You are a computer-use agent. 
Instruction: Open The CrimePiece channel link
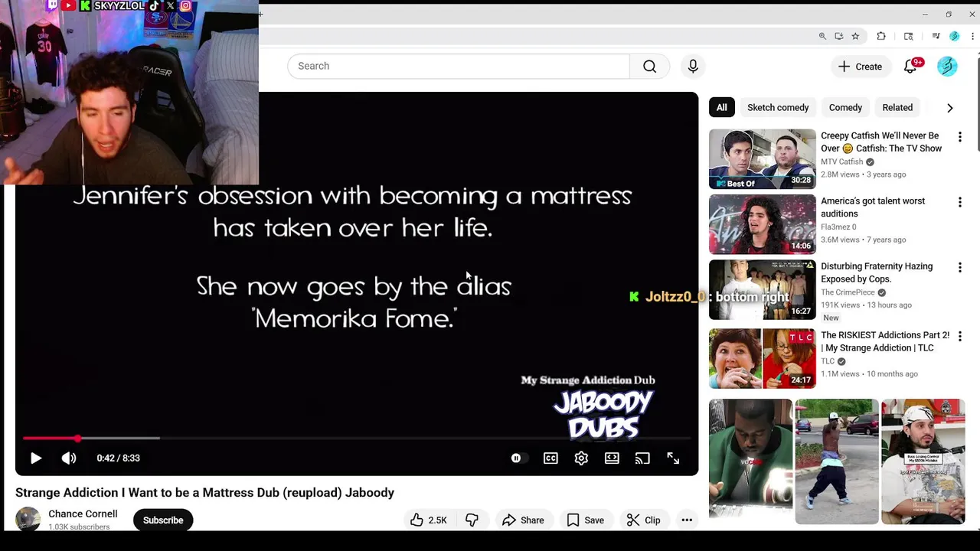(x=848, y=292)
